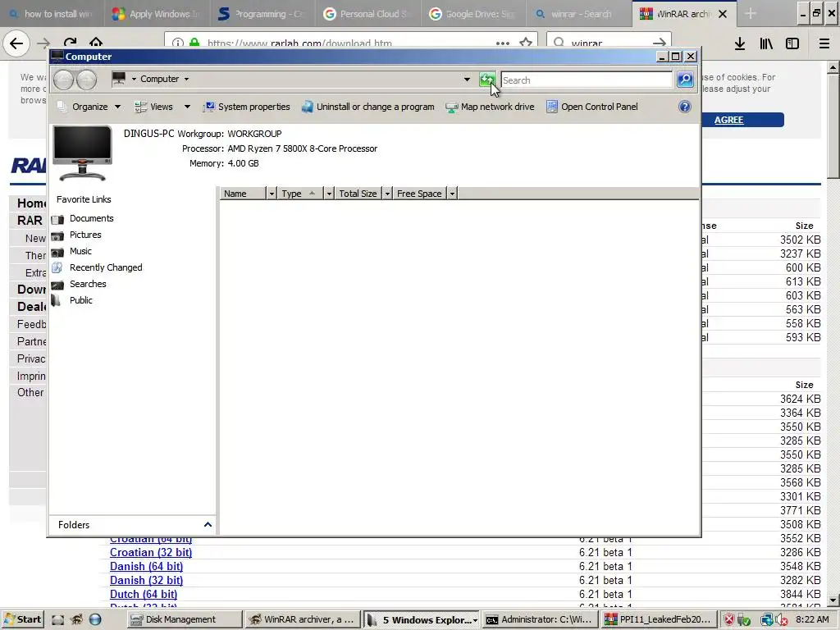The width and height of the screenshot is (840, 630).
Task: Click System properties in the toolbar
Action: click(246, 107)
